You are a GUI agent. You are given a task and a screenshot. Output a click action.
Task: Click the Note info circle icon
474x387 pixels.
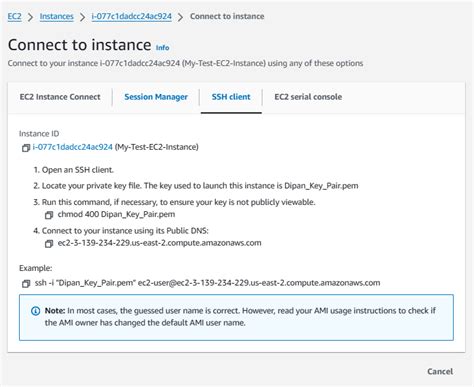coord(35,311)
